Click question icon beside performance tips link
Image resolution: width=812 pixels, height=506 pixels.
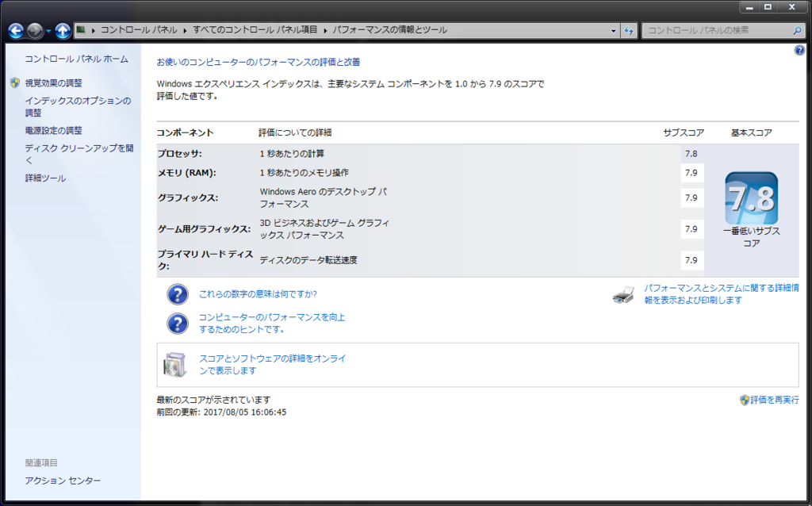coord(178,324)
